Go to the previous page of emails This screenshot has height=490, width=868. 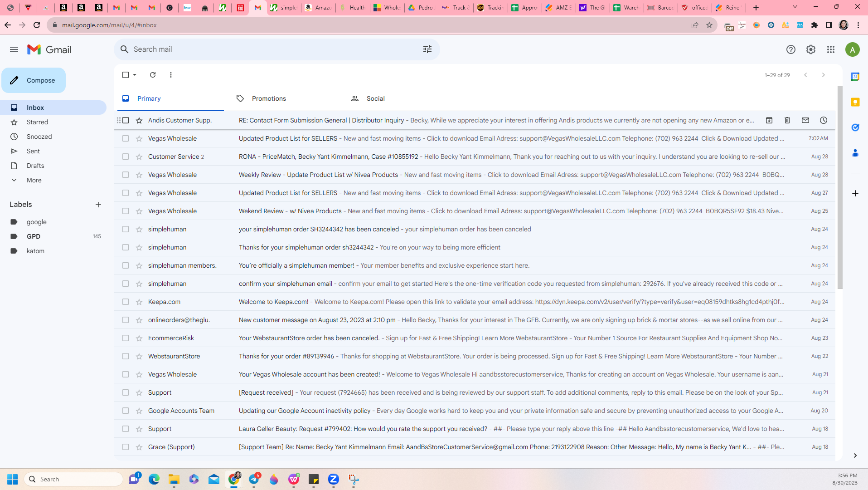point(805,75)
